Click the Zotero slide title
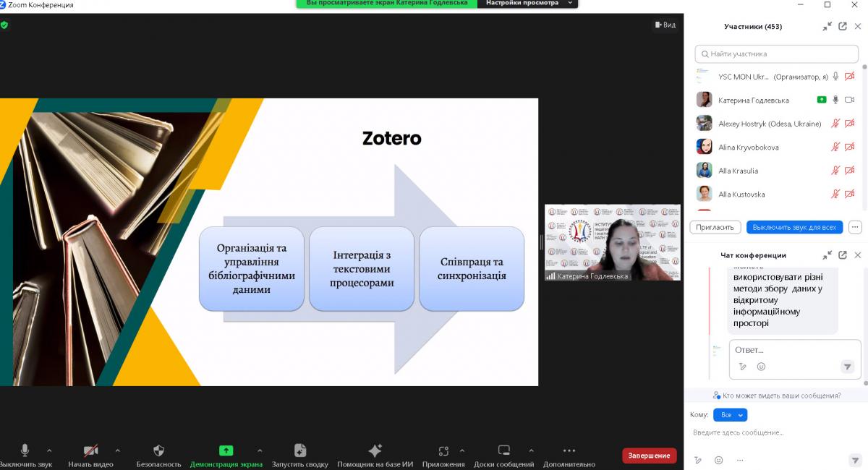The image size is (868, 470). coord(391,137)
